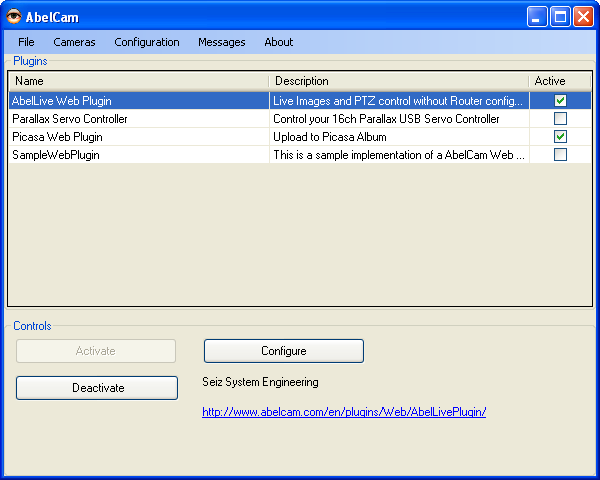Screen dimensions: 600x480
Task: Open the About menu
Action: click(x=278, y=42)
